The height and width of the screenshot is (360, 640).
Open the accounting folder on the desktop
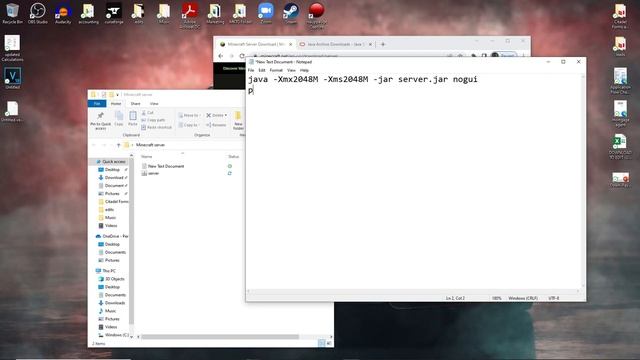coord(88,13)
